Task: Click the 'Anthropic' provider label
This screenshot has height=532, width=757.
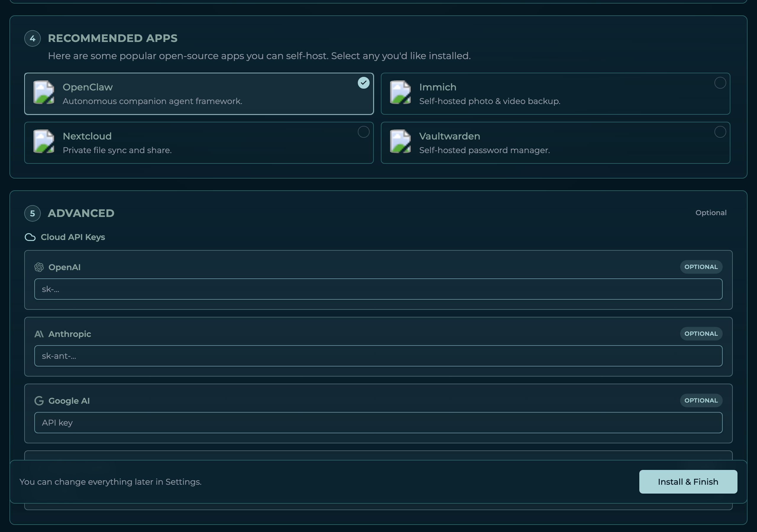Action: [69, 334]
